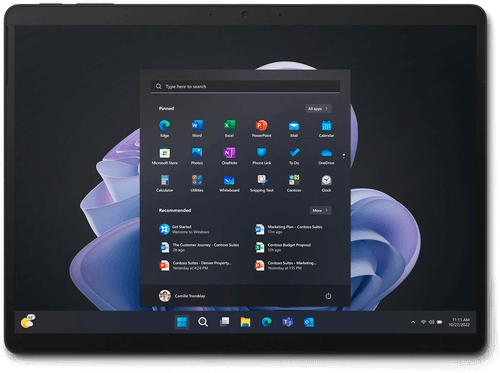Screen dimensions: 500x373
Task: Open File Explorer from the taskbar
Action: coord(245,322)
